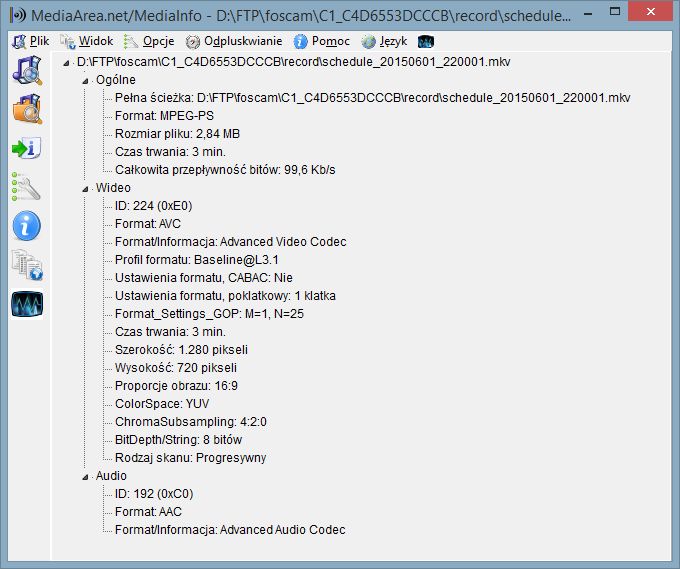Collapse the Audio section
Screen dimensions: 680x569
(x=85, y=477)
